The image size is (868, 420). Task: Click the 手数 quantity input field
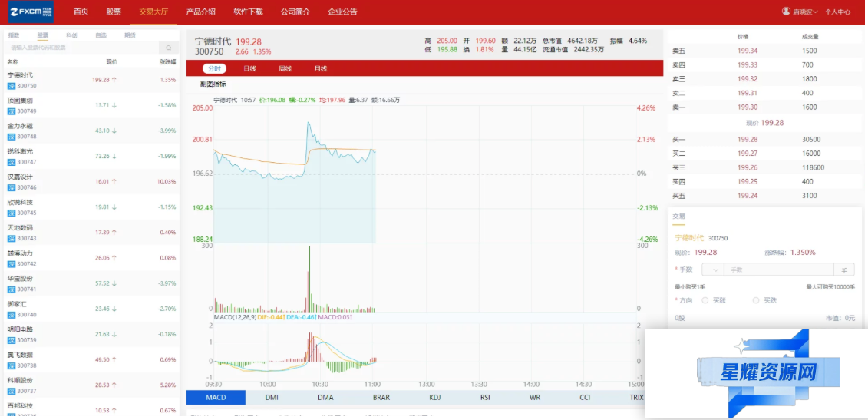point(778,270)
